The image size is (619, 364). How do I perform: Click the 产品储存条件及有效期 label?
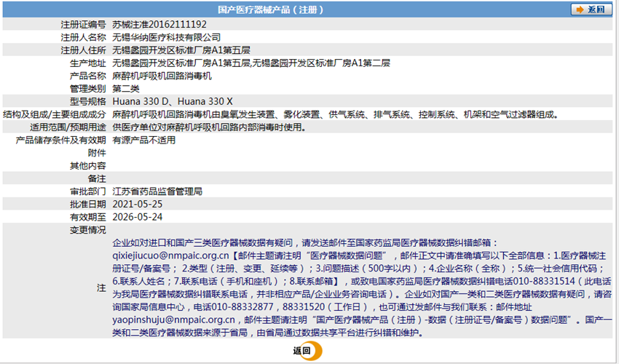pos(60,141)
